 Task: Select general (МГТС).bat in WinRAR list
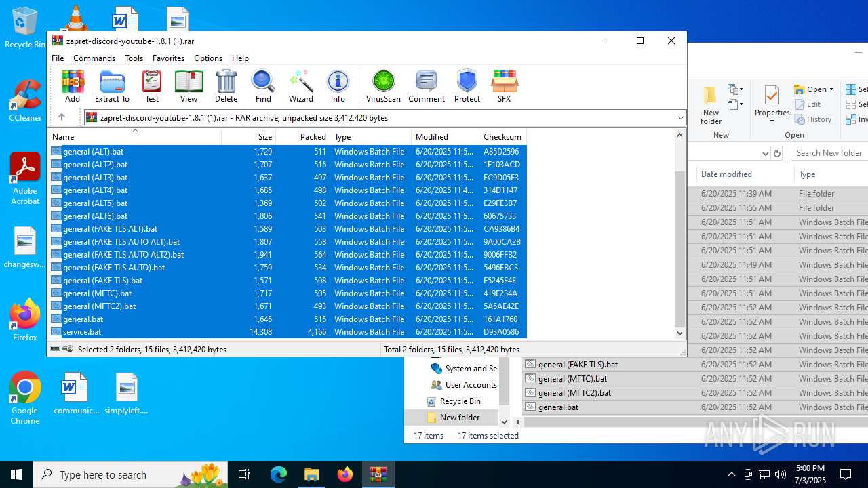click(288, 293)
